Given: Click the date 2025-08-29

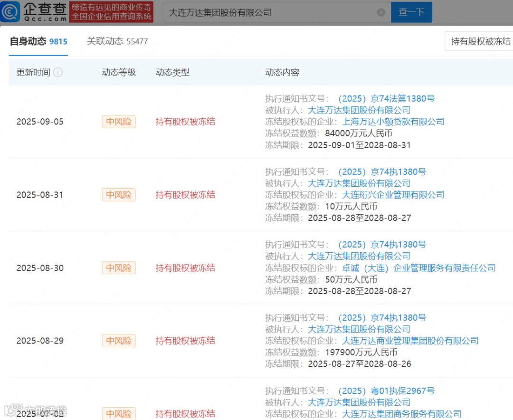Looking at the screenshot, I should 40,341.
